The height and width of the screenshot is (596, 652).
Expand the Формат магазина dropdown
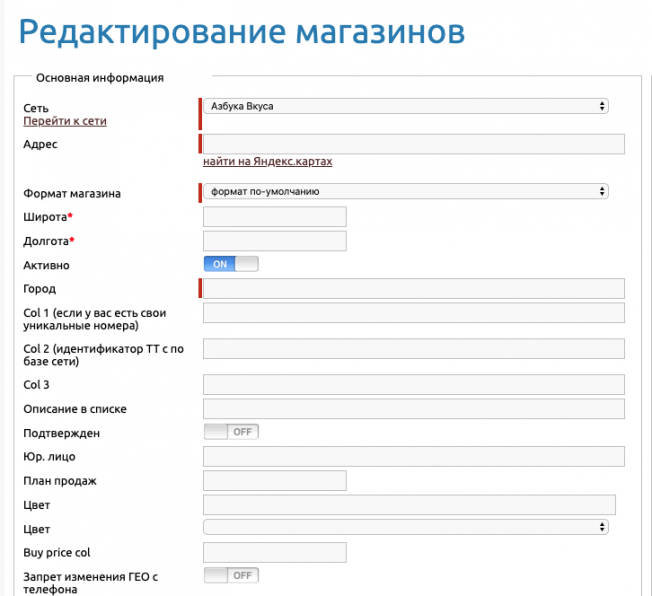click(406, 191)
